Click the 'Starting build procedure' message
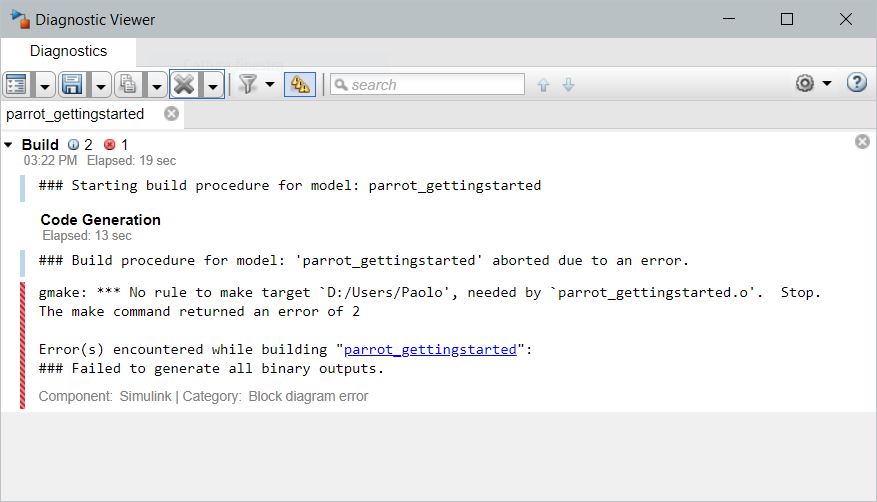 tap(290, 186)
